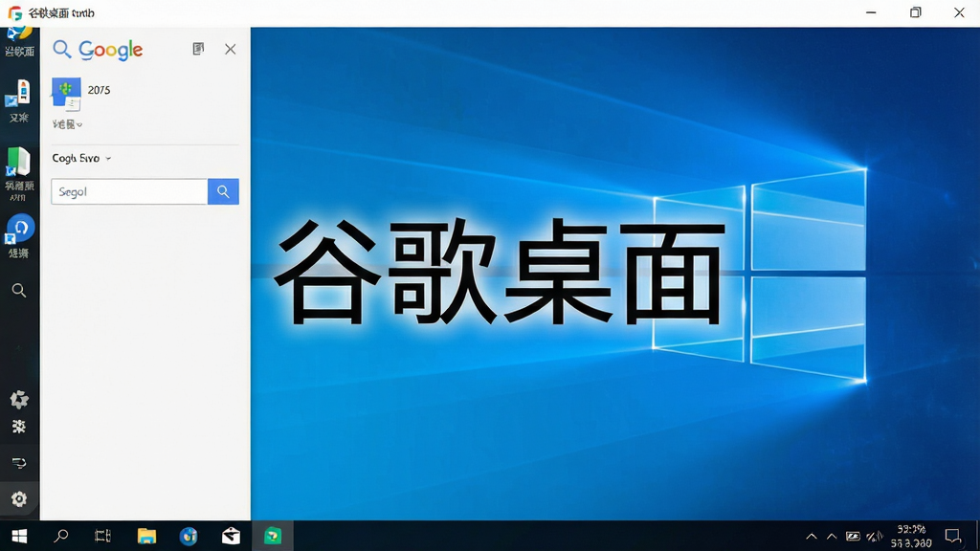Open the bottle-shaped icon in left sidebar
Image resolution: width=980 pixels, height=551 pixels.
[x=19, y=94]
